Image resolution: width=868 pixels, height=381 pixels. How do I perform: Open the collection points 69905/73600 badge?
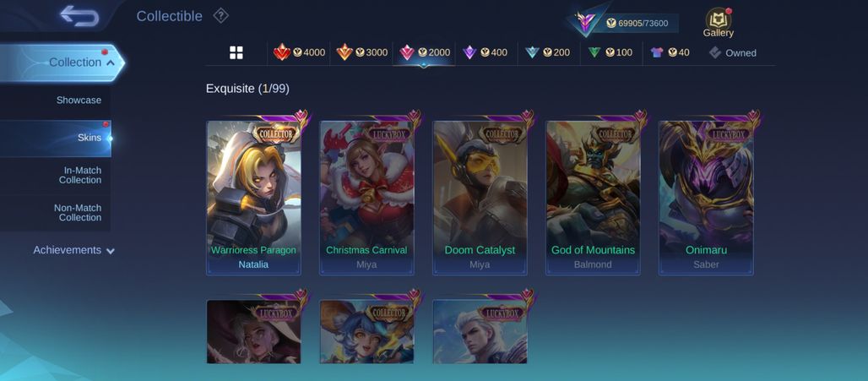coord(623,23)
